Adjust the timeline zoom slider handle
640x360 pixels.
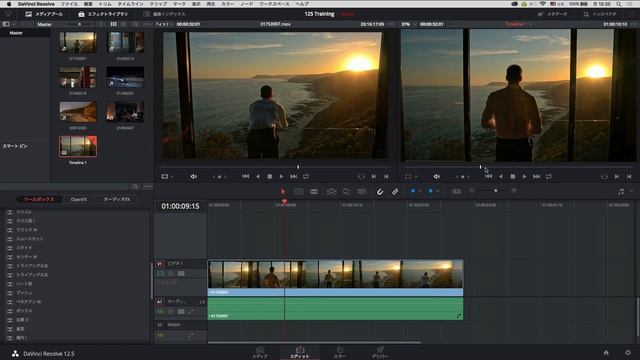496,191
